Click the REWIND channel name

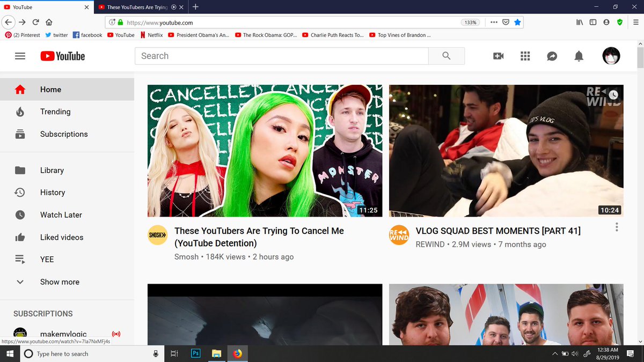pyautogui.click(x=430, y=244)
